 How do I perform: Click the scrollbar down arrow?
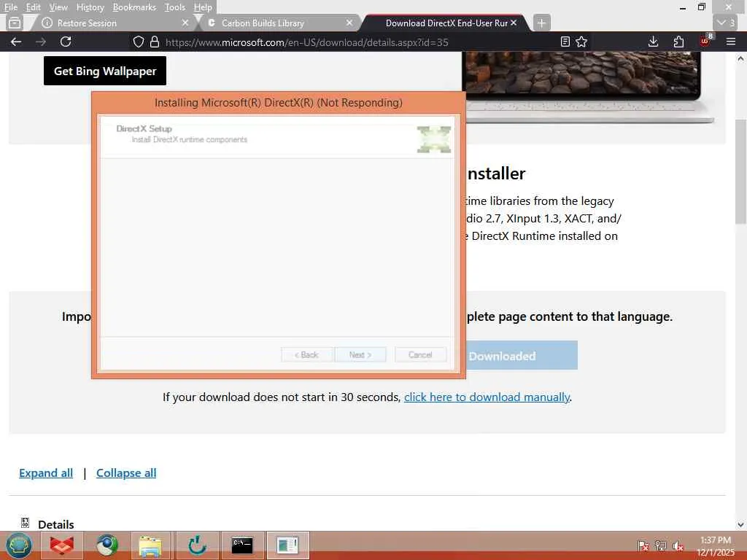(x=740, y=525)
